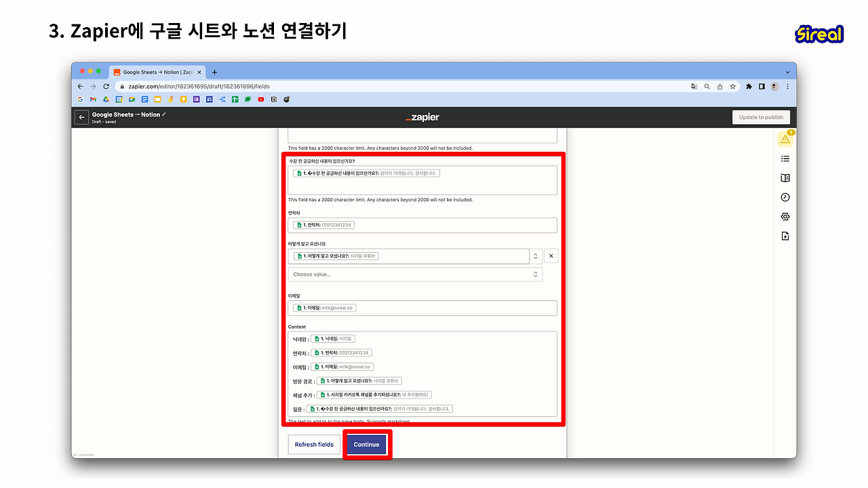Click the '이메일' input field

422,308
